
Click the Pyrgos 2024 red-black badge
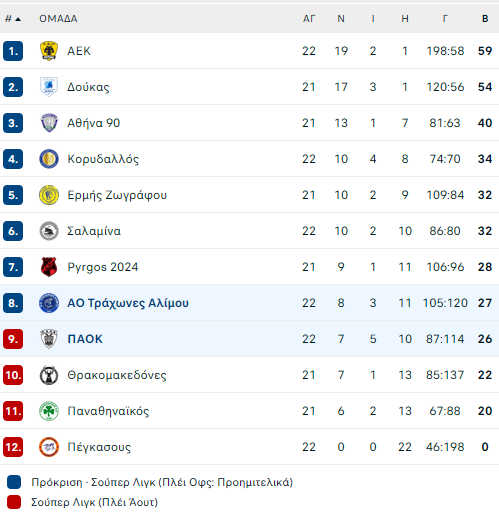coord(49,267)
